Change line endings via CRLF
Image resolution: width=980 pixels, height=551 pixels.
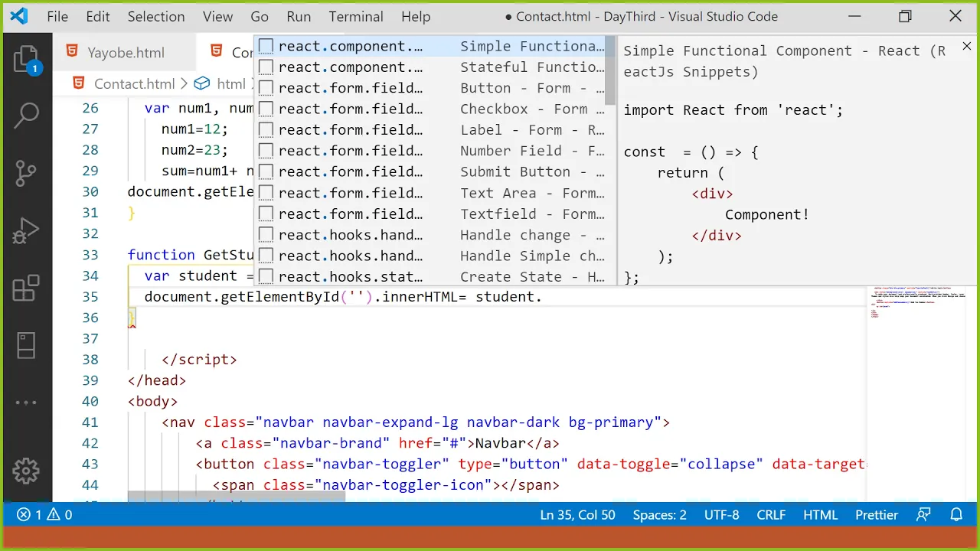tap(771, 515)
